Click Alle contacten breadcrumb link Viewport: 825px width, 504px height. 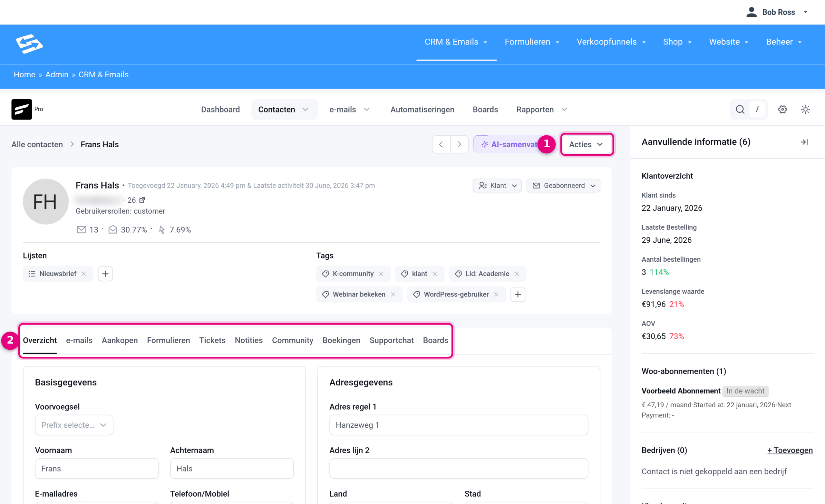37,144
